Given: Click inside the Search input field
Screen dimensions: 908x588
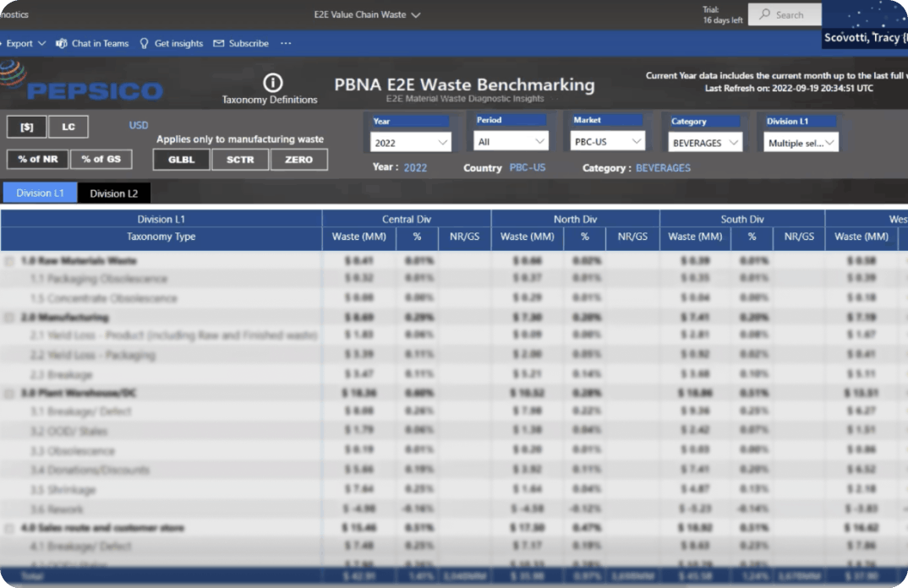Looking at the screenshot, I should (790, 14).
